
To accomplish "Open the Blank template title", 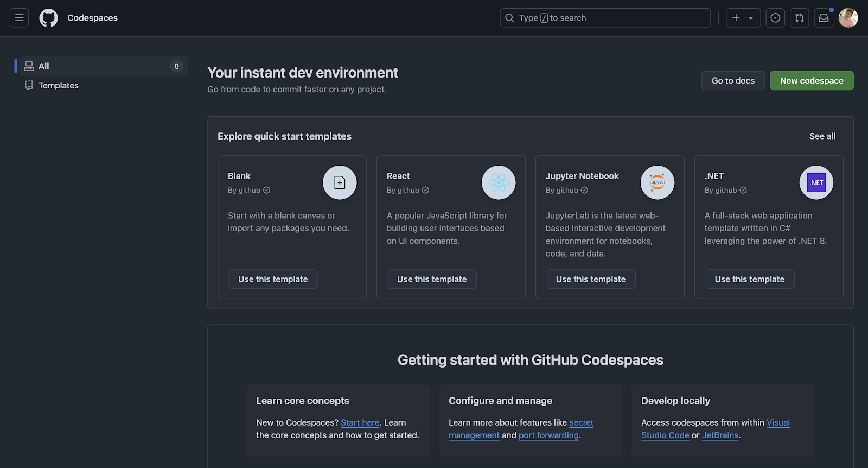I will coord(239,176).
